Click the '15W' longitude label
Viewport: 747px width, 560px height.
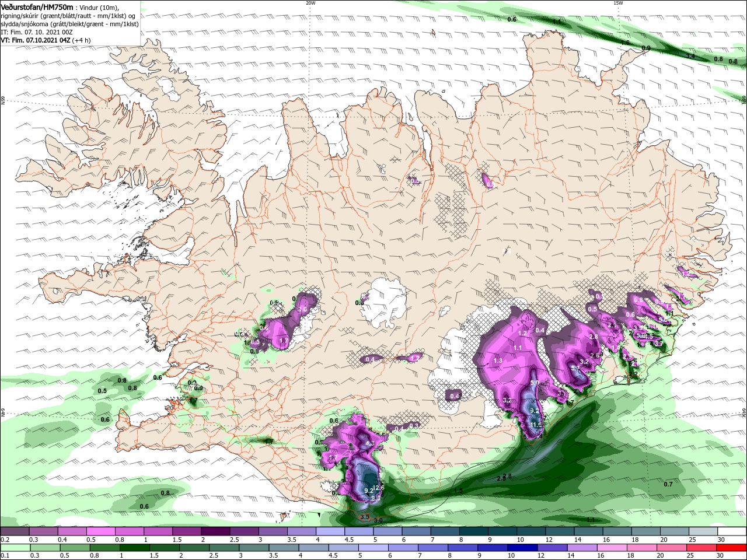pos(618,3)
